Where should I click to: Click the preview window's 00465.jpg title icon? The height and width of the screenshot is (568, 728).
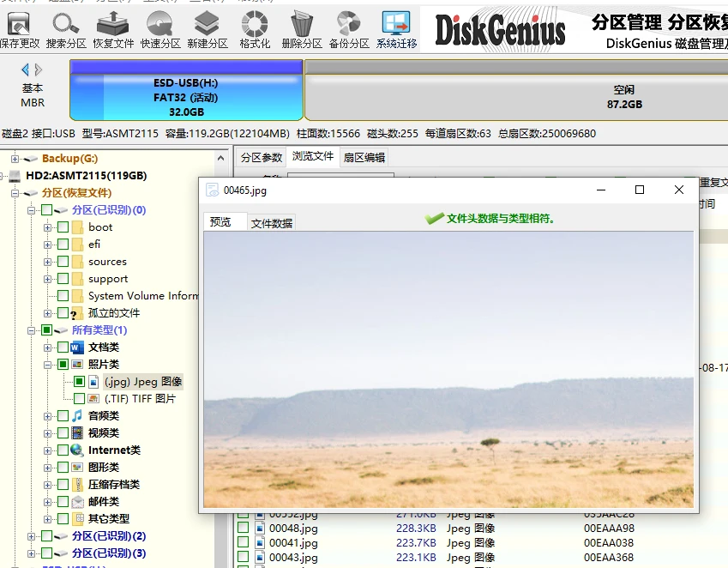click(x=212, y=190)
